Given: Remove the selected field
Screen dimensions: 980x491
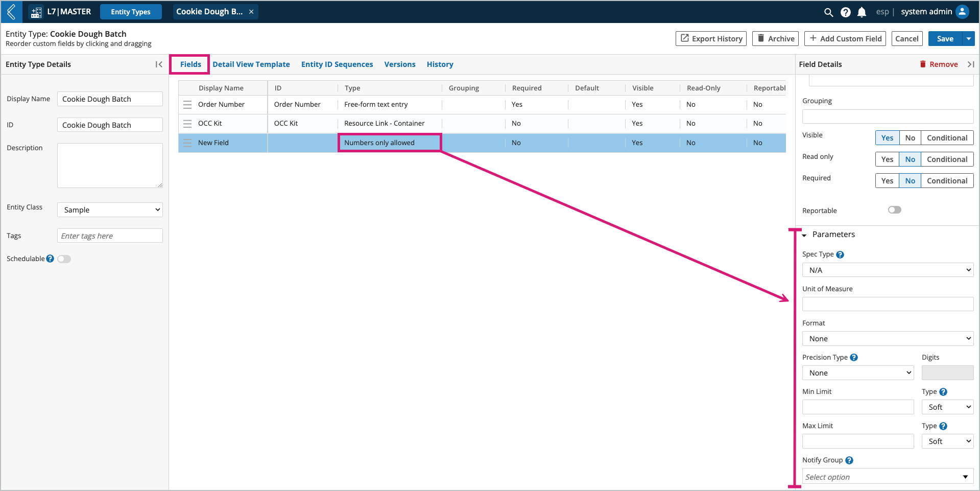Looking at the screenshot, I should 939,64.
